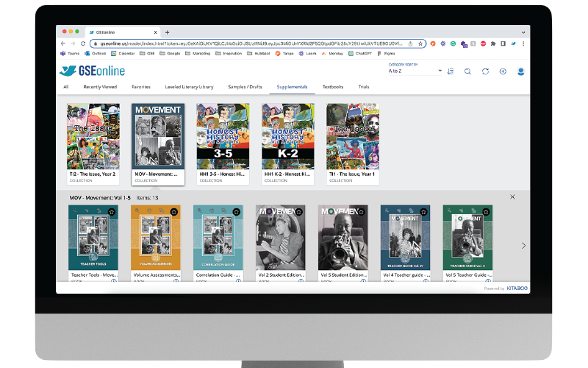Screen dimensions: 588x368
Task: Click the green Grammarly extension icon
Action: [x=453, y=43]
